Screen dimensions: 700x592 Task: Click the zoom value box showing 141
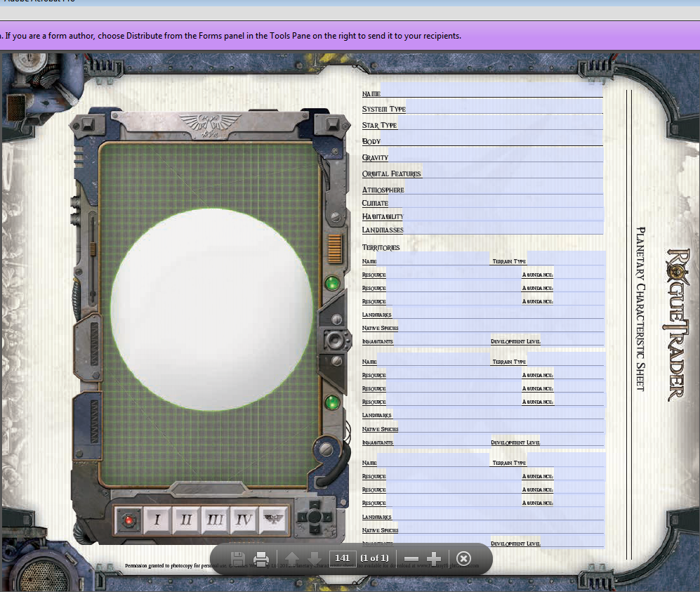click(343, 558)
